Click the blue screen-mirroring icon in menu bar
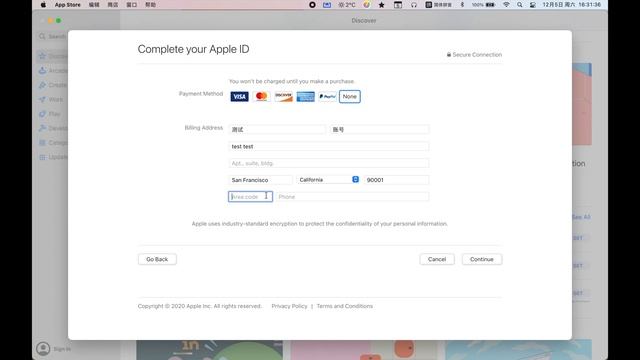The height and width of the screenshot is (360, 640). [327, 5]
